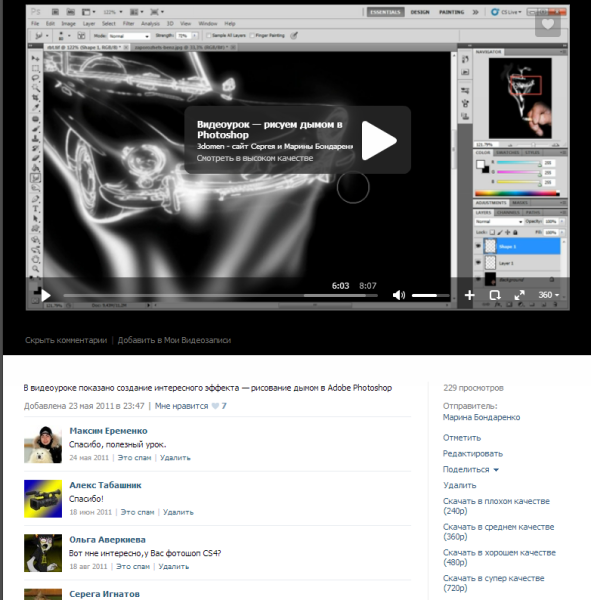591x600 pixels.
Task: Enter fullscreen with the arrows icon
Action: click(x=519, y=295)
